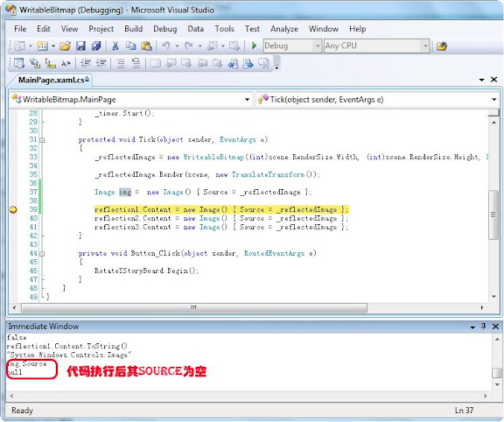504x422 pixels.
Task: Open Add New Item dropdown arrow
Action: 53,46
